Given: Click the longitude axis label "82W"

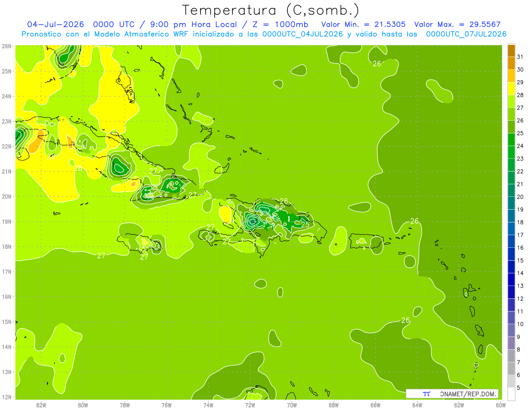Looking at the screenshot, I should point(41,405).
